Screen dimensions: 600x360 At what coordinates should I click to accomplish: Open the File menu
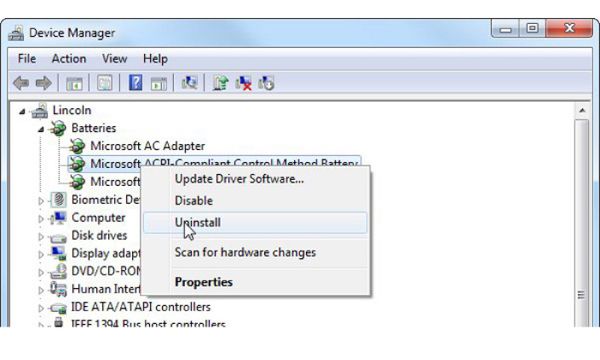pos(27,59)
